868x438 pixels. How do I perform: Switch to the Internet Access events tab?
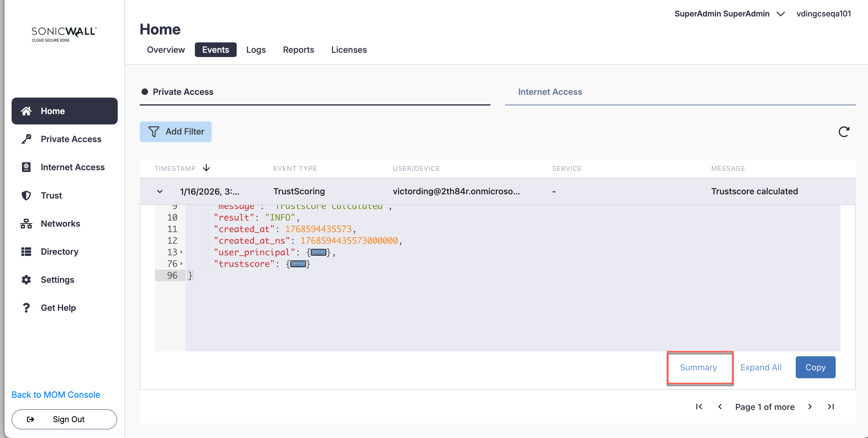(550, 92)
